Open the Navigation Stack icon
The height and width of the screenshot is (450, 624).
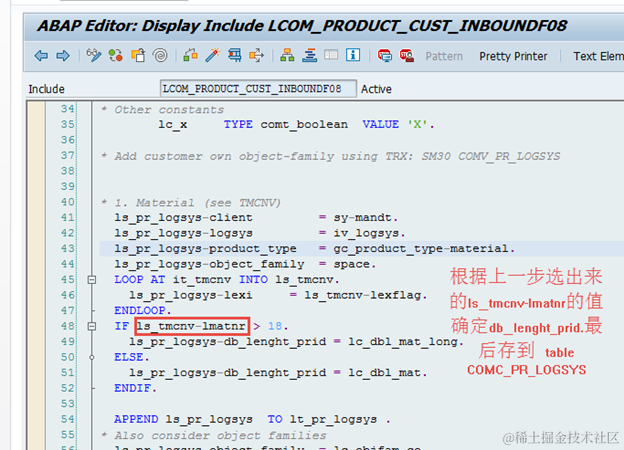309,55
